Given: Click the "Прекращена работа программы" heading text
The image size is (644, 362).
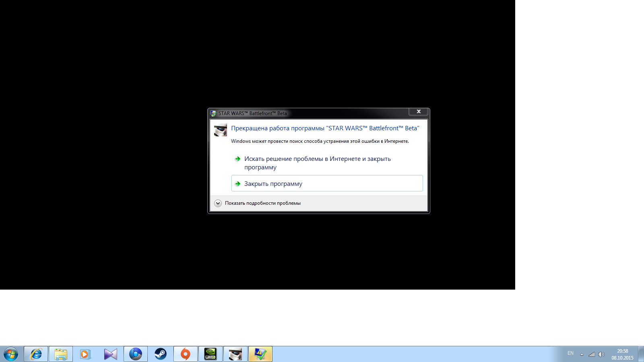Looking at the screenshot, I should pos(325,128).
